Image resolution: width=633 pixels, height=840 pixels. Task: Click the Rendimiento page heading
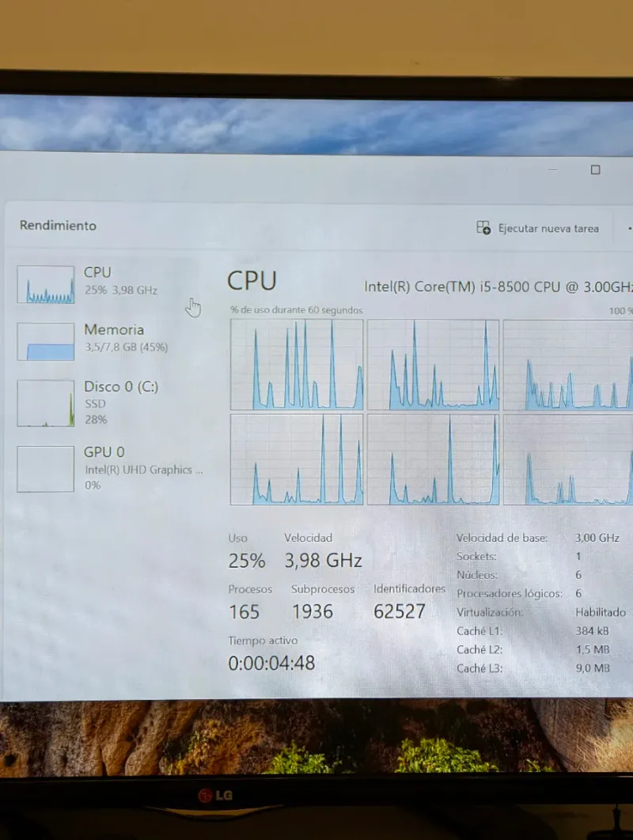[x=58, y=225]
